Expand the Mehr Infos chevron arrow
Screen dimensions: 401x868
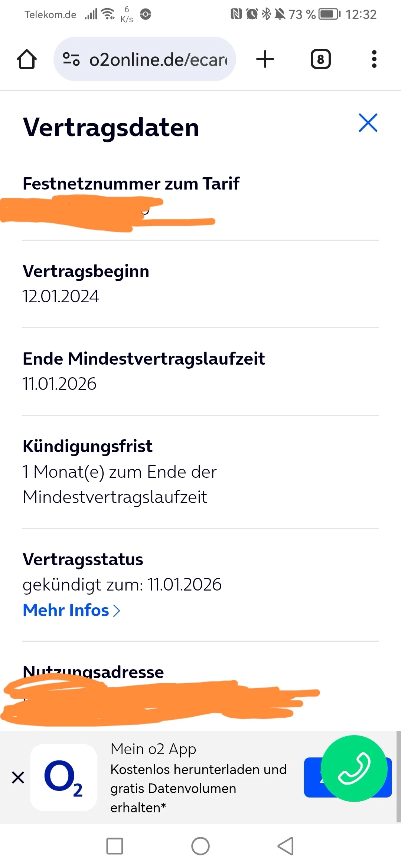point(117,611)
